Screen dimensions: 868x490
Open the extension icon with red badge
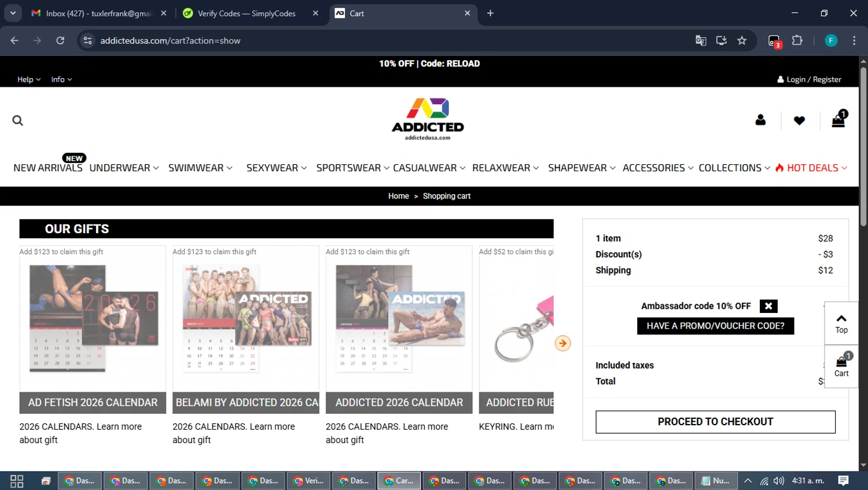774,41
